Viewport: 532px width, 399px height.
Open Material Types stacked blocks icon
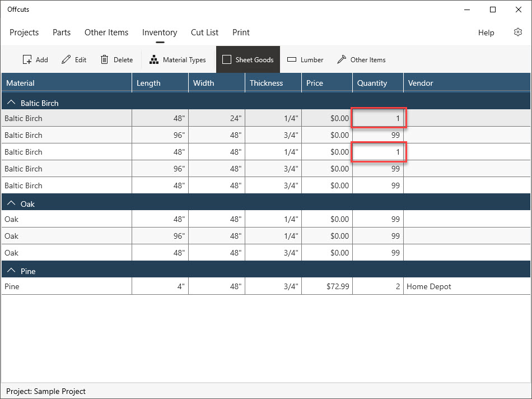click(154, 60)
